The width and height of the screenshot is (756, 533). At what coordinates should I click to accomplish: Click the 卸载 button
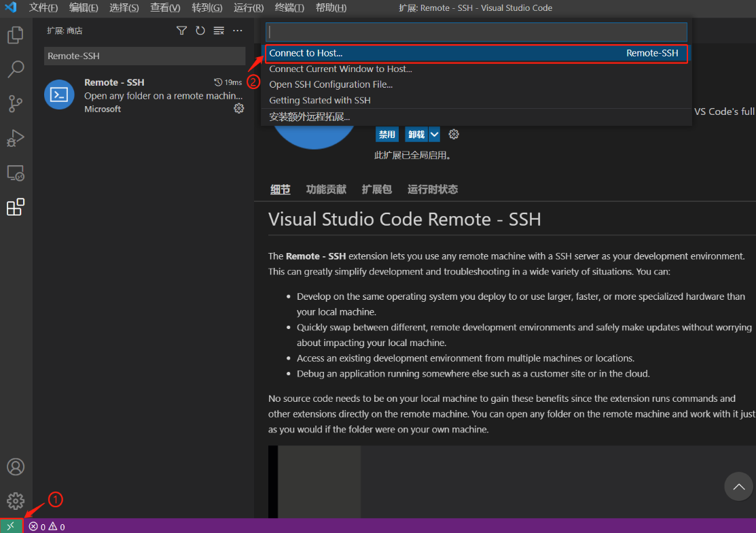[x=416, y=134]
